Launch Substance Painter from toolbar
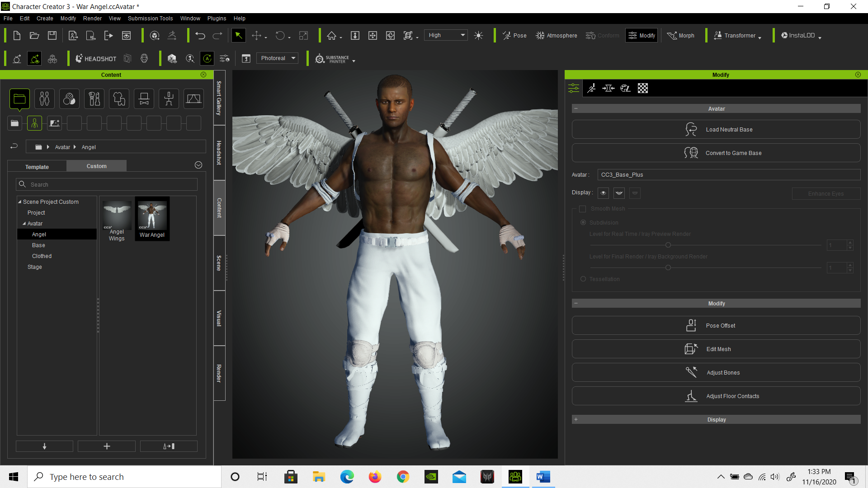Viewport: 868px width, 488px height. point(332,59)
